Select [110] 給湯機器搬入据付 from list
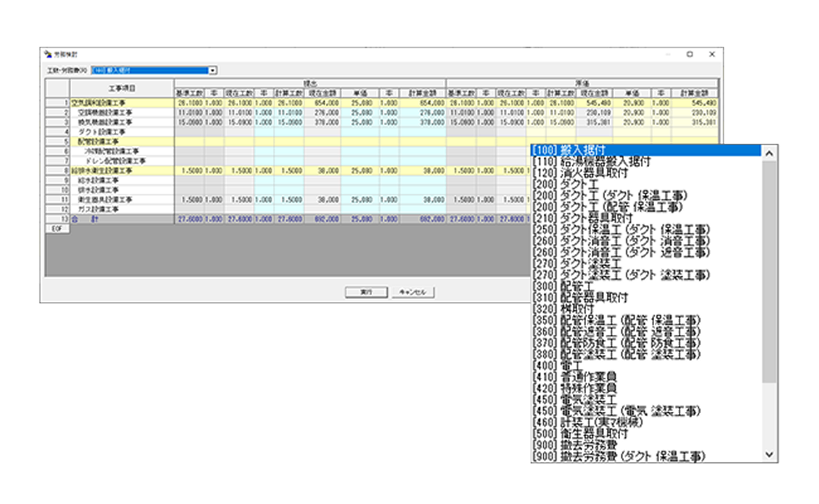 tap(591, 162)
